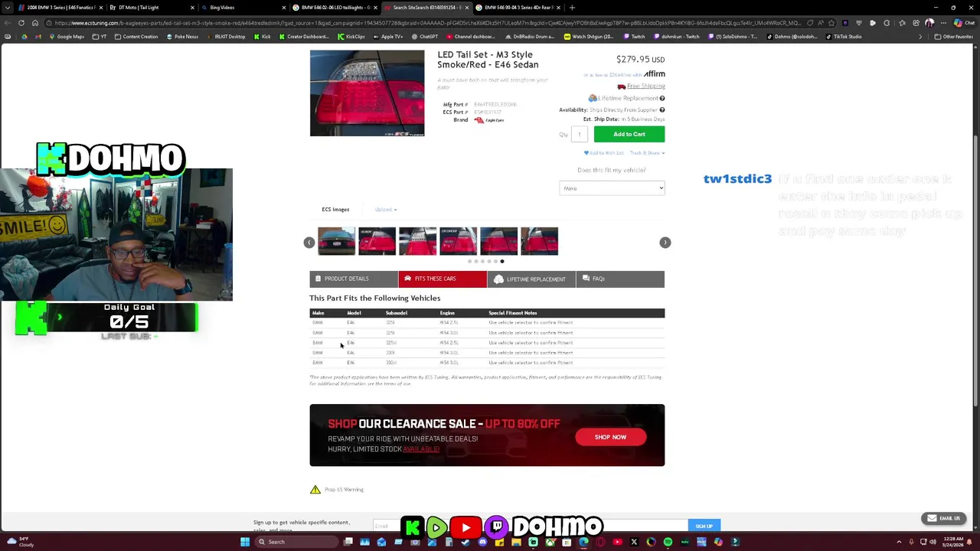Go to next image carousel arrow
Screen dimensions: 980x551
tap(665, 243)
